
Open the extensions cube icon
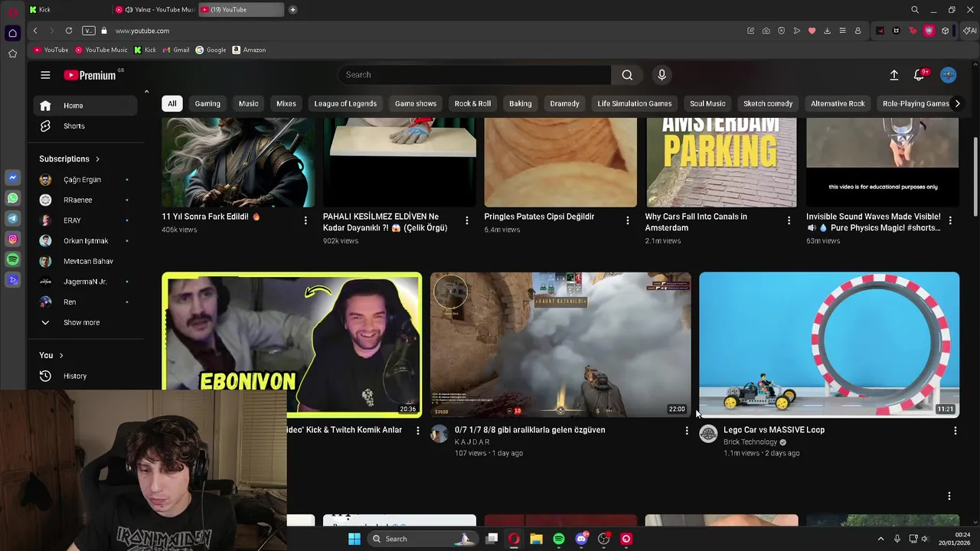tap(946, 31)
